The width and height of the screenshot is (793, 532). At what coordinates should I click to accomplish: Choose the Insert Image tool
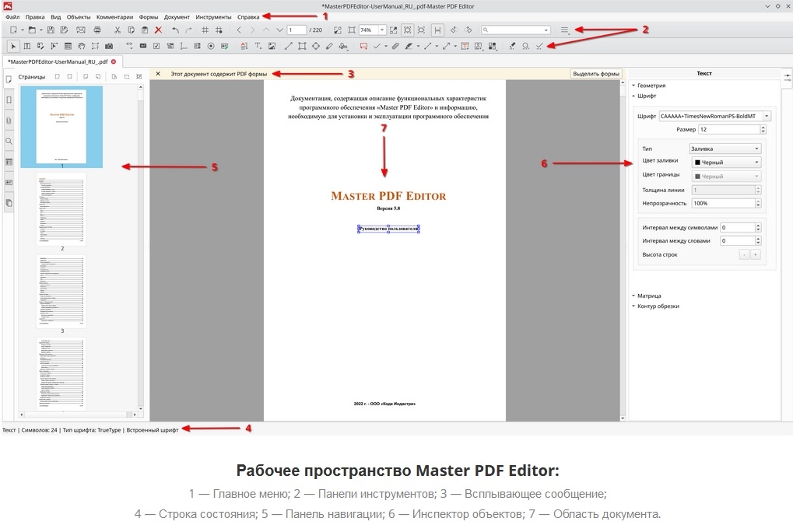(272, 46)
